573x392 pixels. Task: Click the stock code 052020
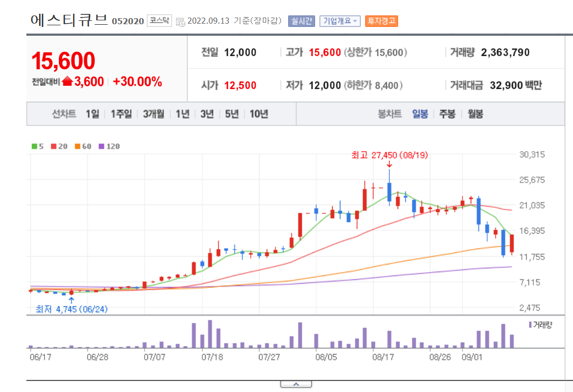[x=128, y=21]
